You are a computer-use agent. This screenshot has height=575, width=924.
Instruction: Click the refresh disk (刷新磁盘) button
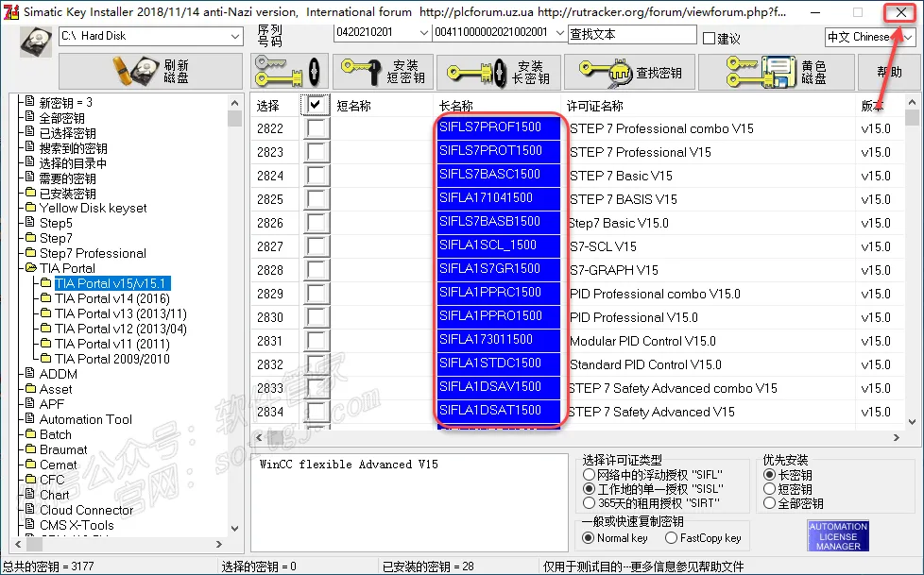151,72
